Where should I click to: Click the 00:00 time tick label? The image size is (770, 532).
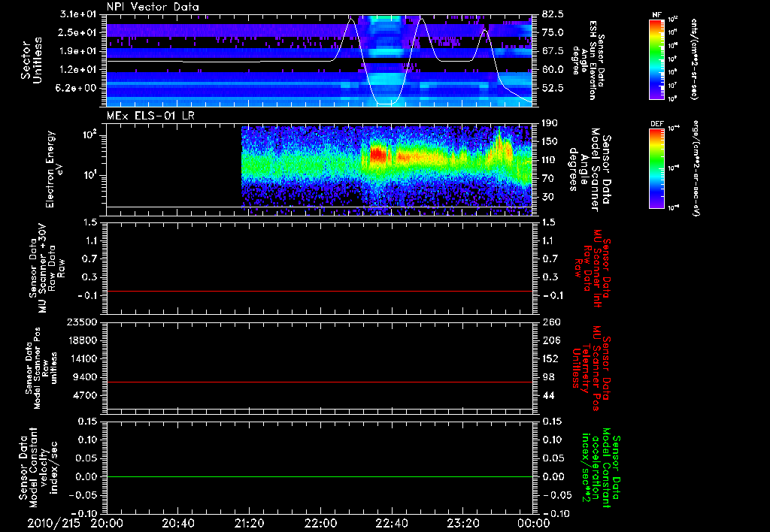534,523
